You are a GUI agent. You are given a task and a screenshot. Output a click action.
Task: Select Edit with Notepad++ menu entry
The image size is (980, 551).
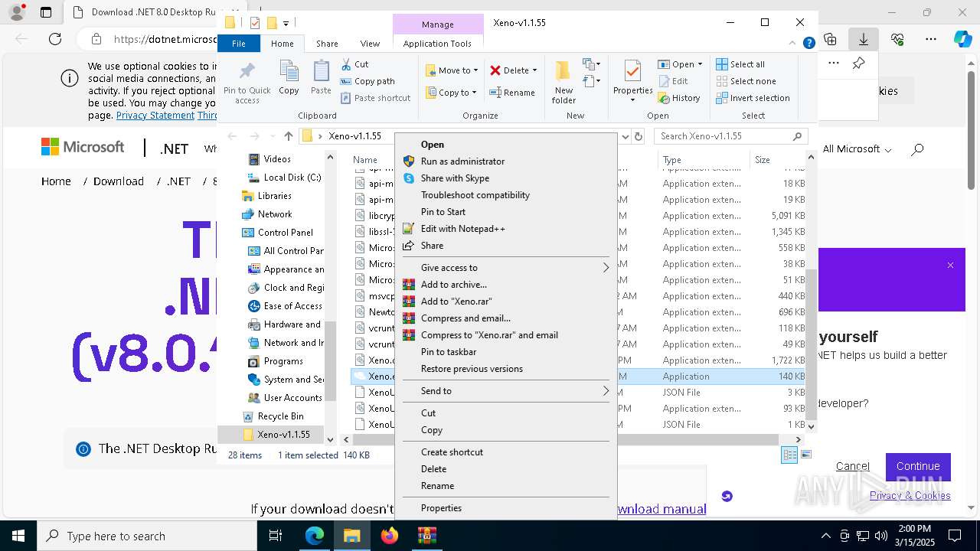(x=505, y=229)
